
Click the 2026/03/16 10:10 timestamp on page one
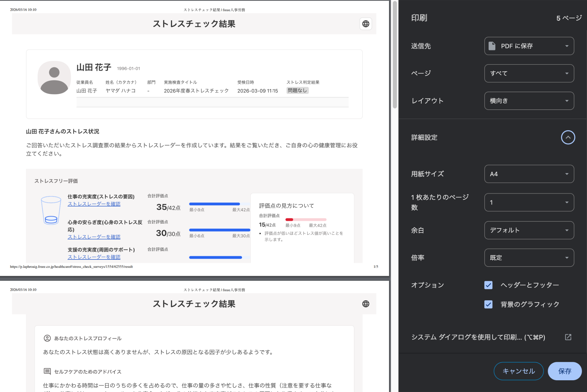[23, 10]
